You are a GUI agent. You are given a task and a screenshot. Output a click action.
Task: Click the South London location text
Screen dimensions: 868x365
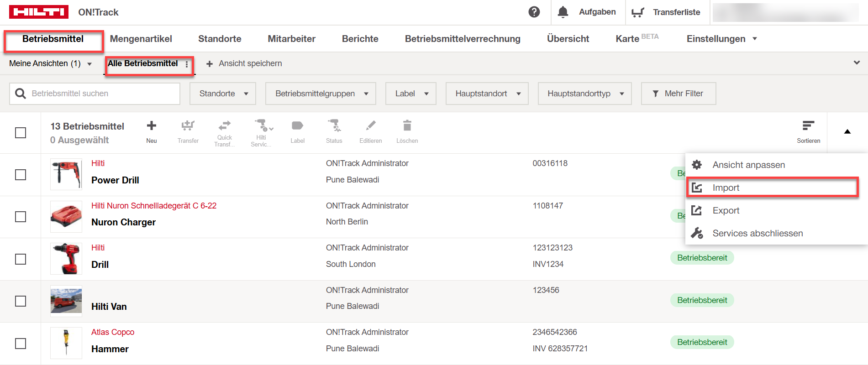(351, 264)
